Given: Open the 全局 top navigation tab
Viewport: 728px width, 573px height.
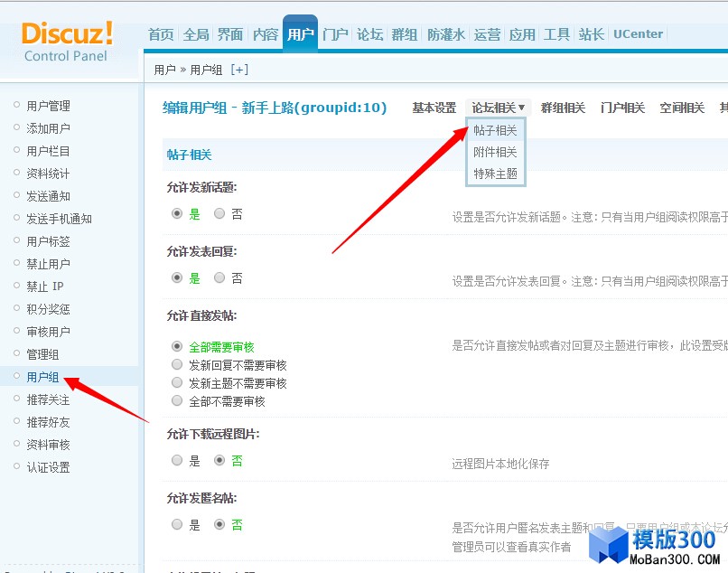Looking at the screenshot, I should tap(195, 34).
